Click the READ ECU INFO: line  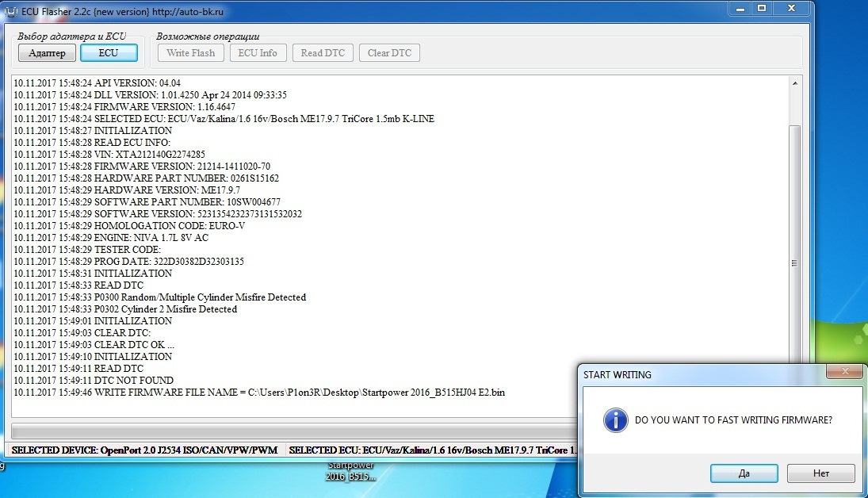pos(92,143)
